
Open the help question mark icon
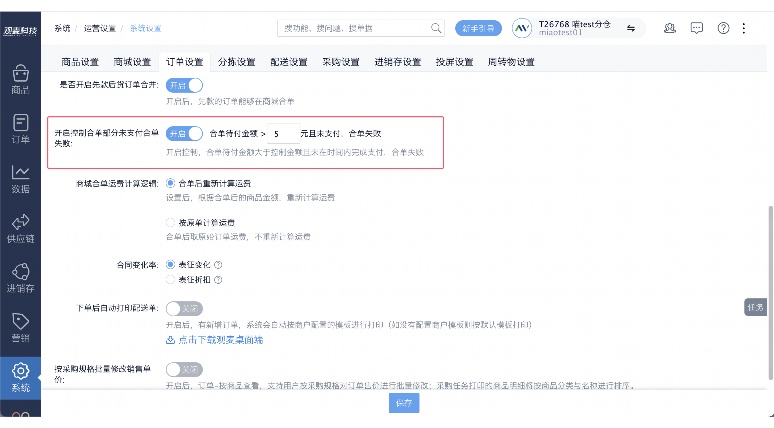tap(723, 28)
